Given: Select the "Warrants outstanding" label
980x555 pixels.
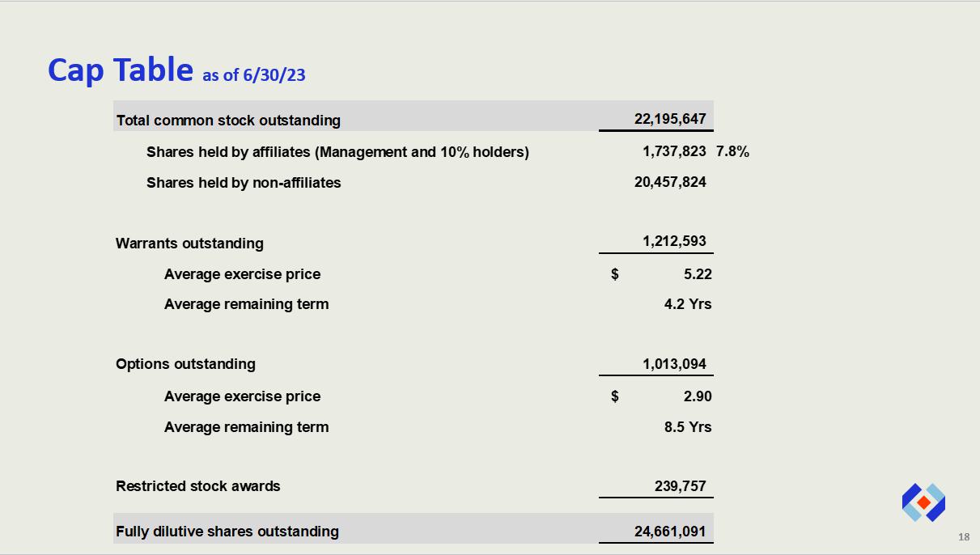Looking at the screenshot, I should [189, 244].
